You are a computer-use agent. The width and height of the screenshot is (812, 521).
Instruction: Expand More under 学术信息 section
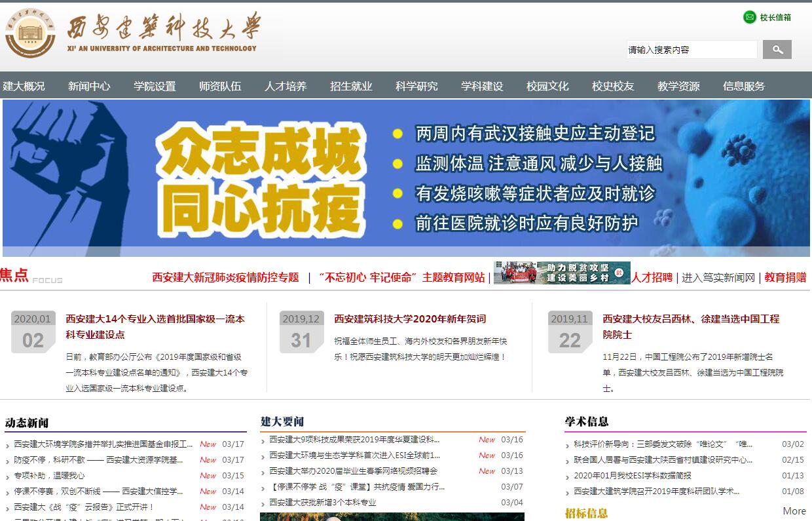coord(794,511)
